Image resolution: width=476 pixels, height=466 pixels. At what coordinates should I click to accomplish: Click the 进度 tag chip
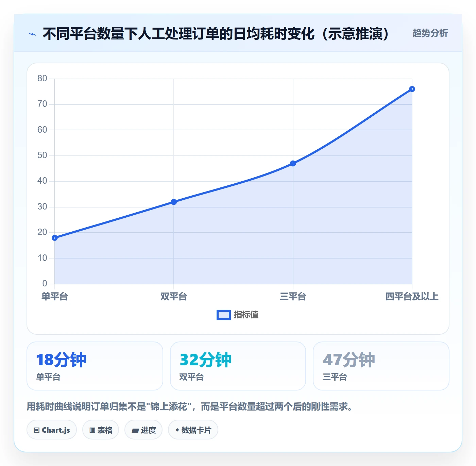pos(143,430)
